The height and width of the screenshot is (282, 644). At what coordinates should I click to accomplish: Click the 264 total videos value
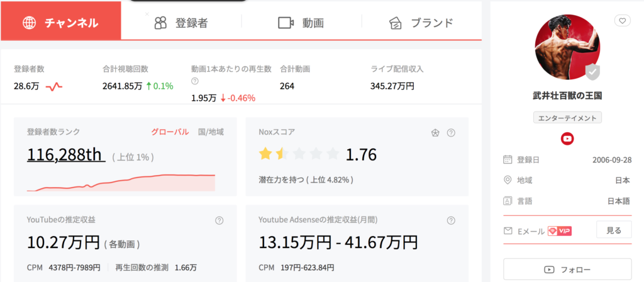287,86
